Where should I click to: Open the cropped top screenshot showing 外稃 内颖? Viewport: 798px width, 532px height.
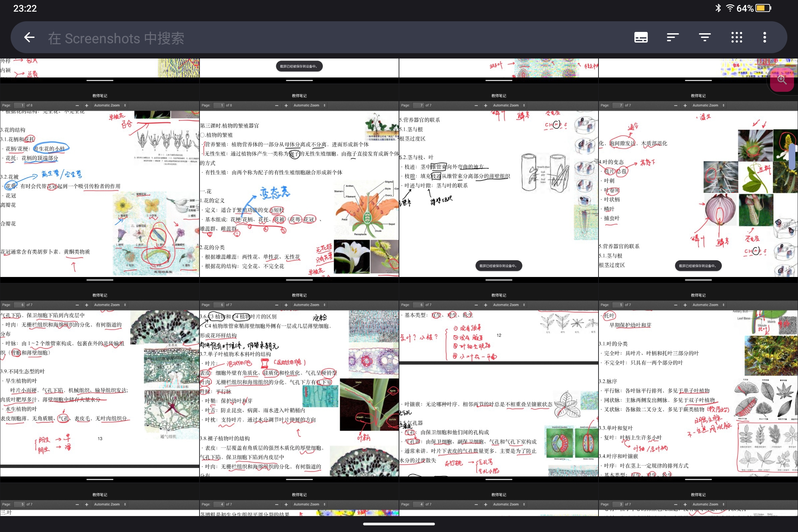coord(100,70)
